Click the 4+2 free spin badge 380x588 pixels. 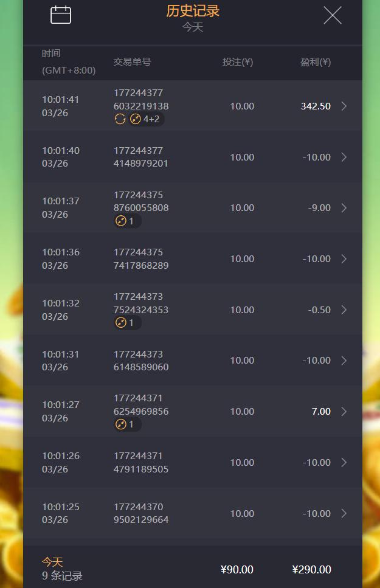pyautogui.click(x=146, y=119)
